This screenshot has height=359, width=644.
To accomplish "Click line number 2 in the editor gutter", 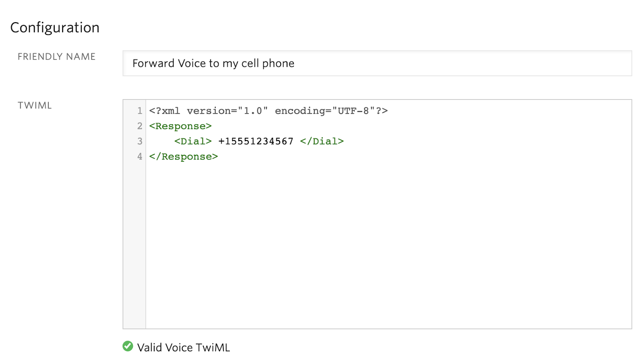I will (x=140, y=126).
